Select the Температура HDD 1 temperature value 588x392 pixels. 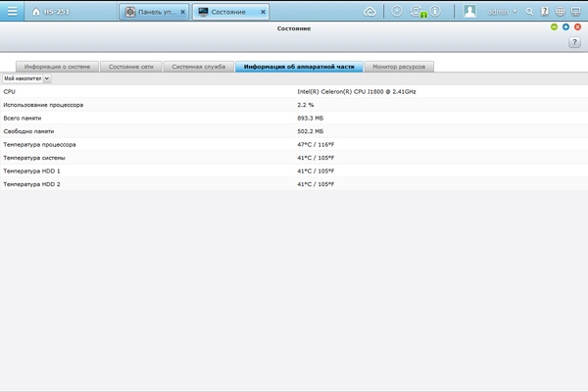[316, 171]
